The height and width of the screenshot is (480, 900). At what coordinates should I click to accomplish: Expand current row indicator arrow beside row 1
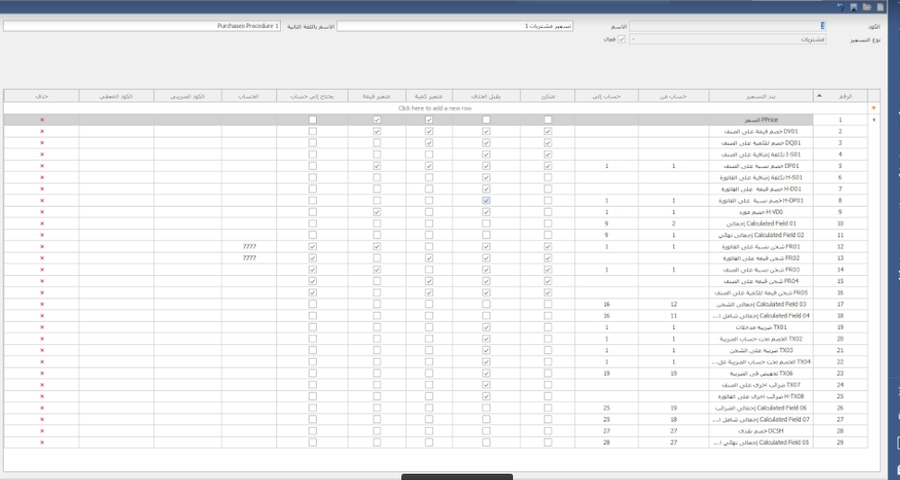tap(877, 120)
